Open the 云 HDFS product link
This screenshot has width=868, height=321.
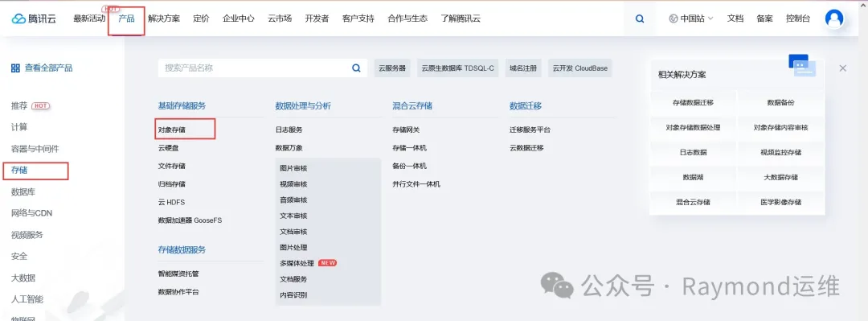[x=172, y=203]
